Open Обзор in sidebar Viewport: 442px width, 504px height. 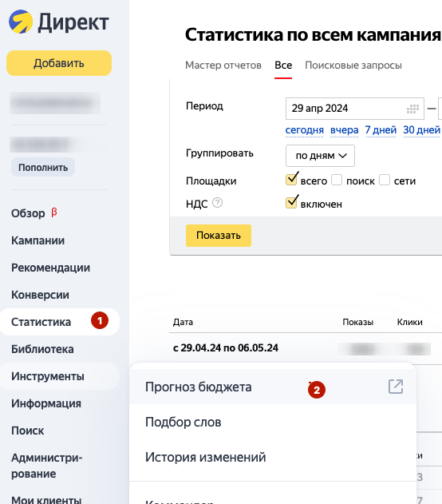coord(28,213)
